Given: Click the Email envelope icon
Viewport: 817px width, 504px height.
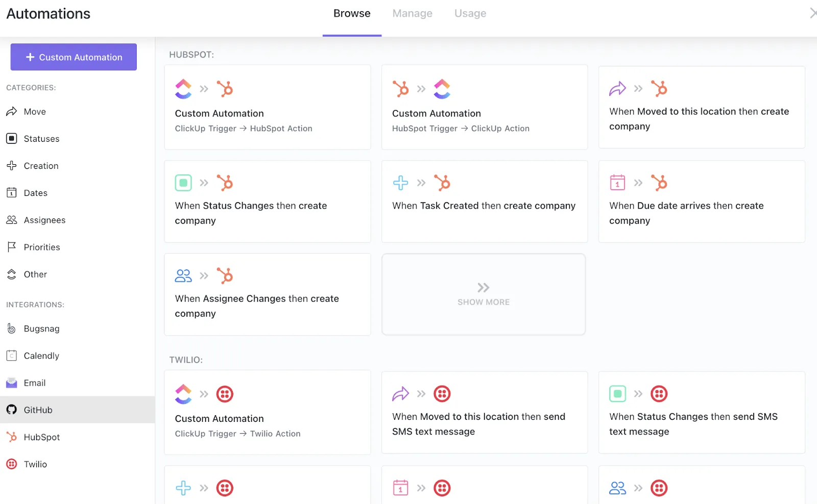Looking at the screenshot, I should coord(12,383).
